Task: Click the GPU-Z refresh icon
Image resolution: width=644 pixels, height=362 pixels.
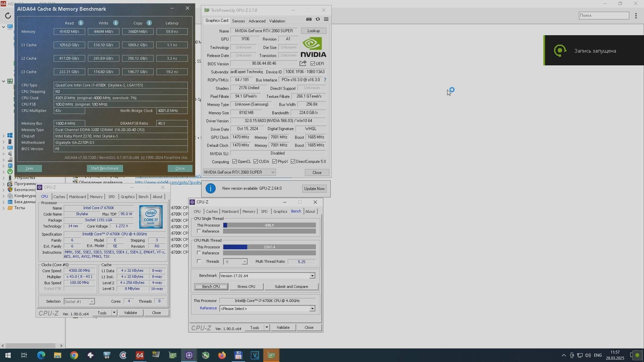Action: pos(318,19)
